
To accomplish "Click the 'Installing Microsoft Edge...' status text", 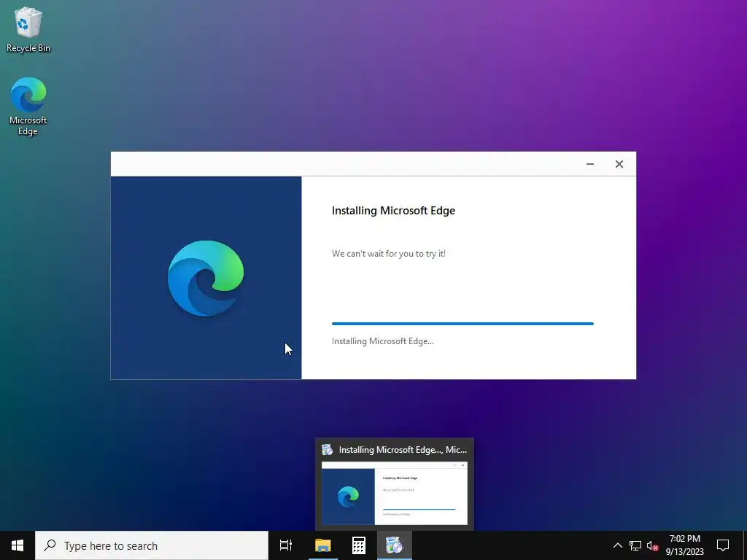I will click(x=382, y=341).
